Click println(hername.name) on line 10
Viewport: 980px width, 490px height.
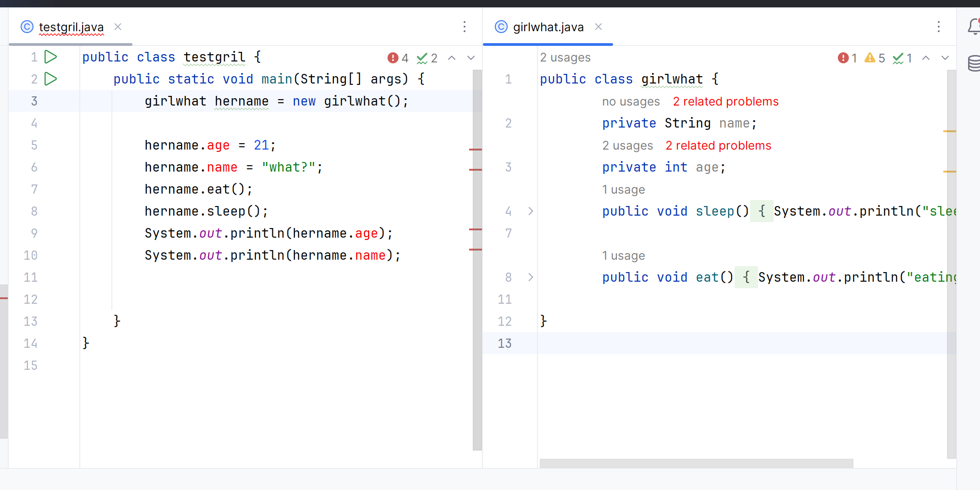(316, 256)
